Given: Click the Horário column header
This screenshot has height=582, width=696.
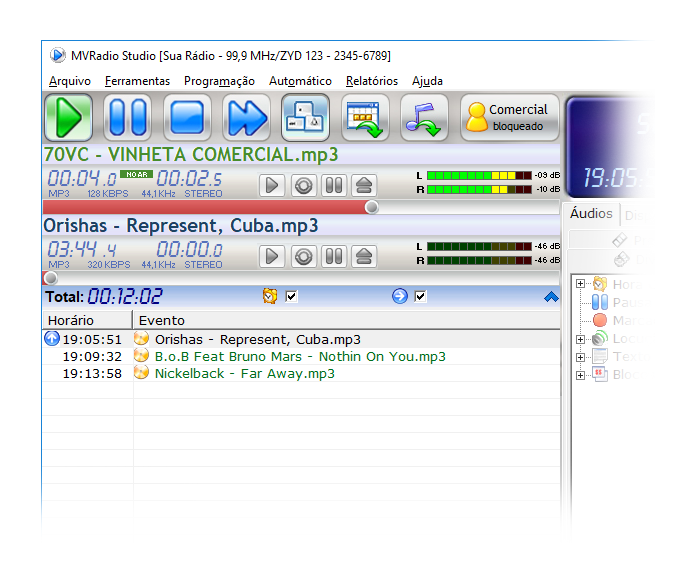Looking at the screenshot, I should pyautogui.click(x=87, y=320).
